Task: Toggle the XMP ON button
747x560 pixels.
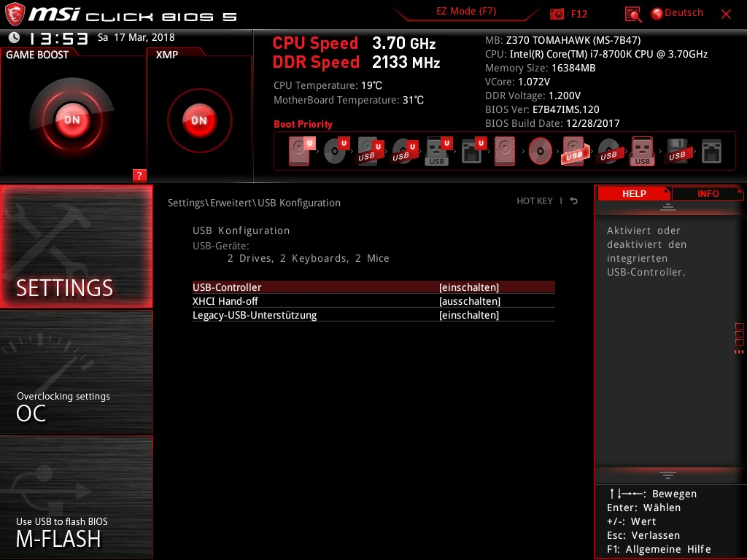Action: [199, 120]
